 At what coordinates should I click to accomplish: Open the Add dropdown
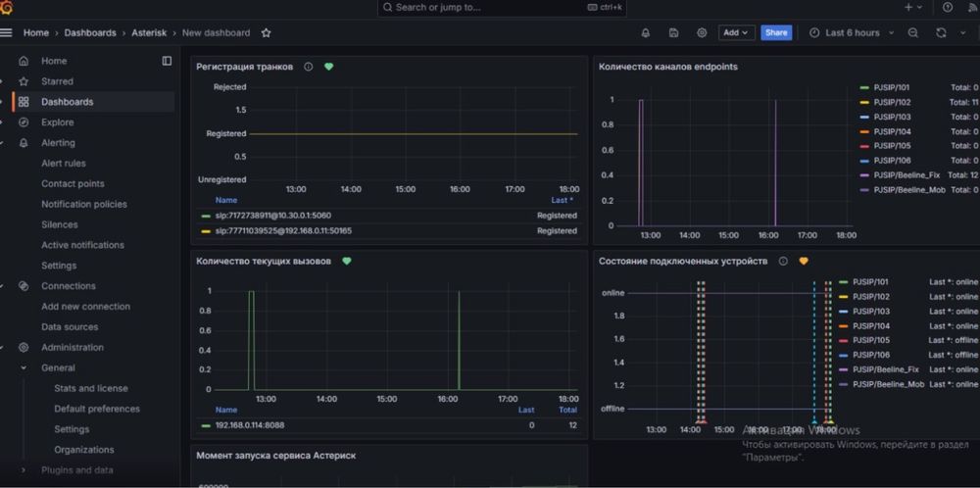(736, 33)
